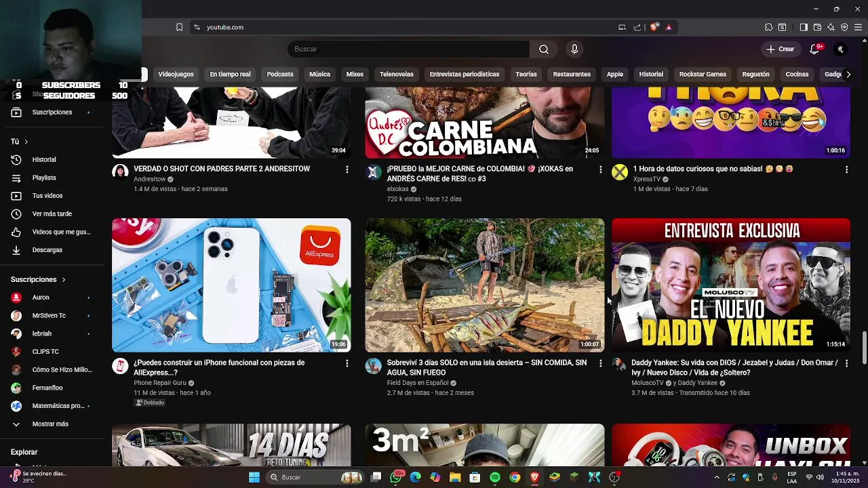This screenshot has width=868, height=488.
Task: Open Brave Wallet icon
Action: pyautogui.click(x=817, y=27)
